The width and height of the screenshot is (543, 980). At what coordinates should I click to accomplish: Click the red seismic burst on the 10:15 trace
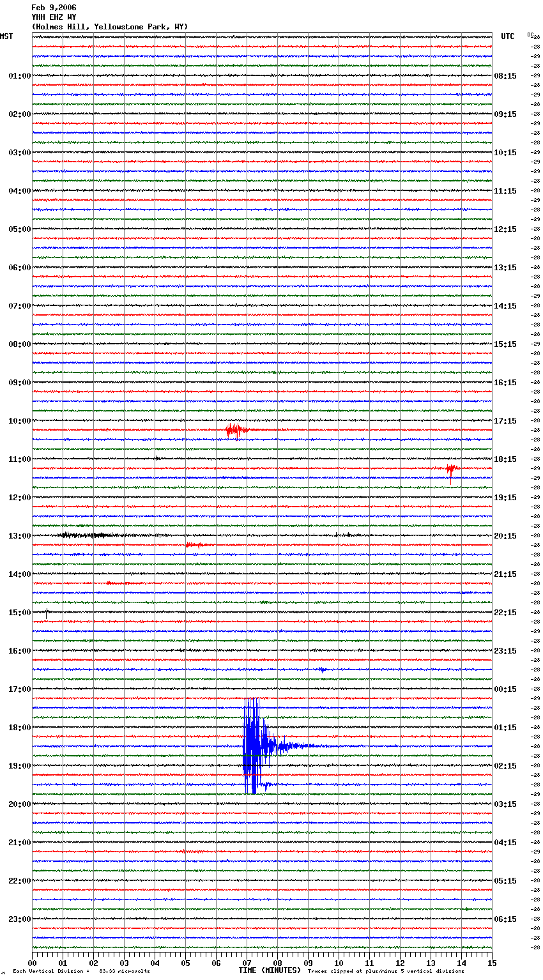coord(236,430)
